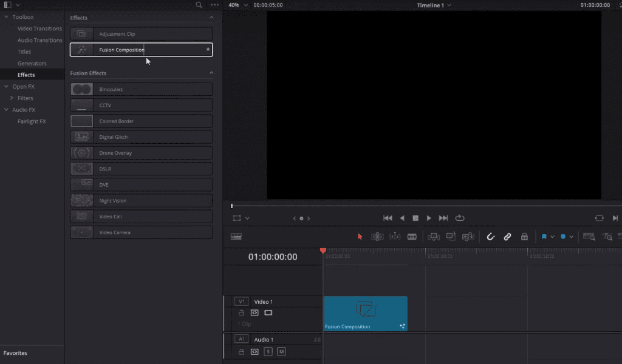
Task: Click the detail zoom icon
Action: pyautogui.click(x=607, y=237)
